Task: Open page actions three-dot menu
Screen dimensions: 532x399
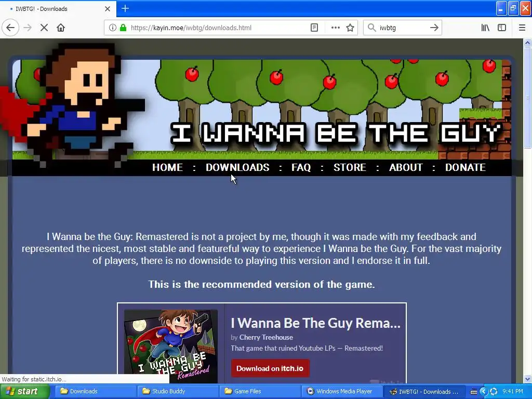Action: [x=335, y=28]
